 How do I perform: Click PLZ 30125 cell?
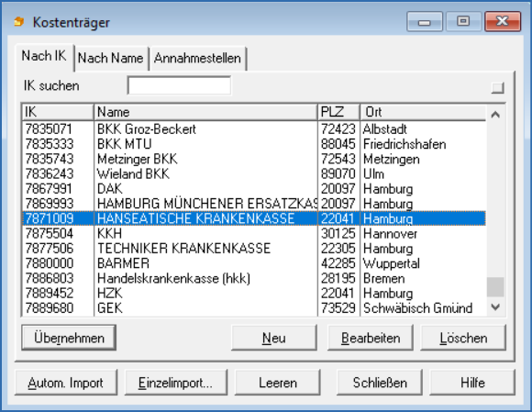coord(338,233)
